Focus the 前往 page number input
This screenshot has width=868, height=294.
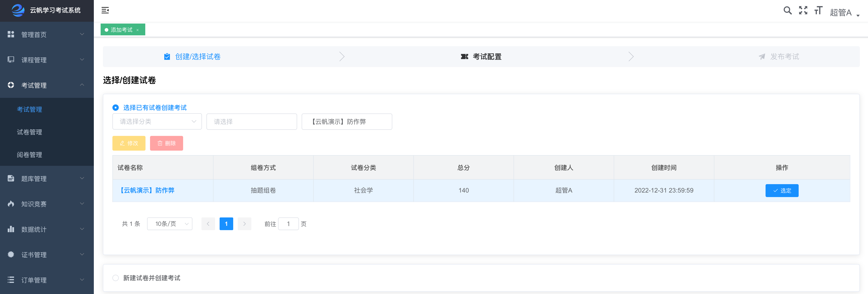pyautogui.click(x=289, y=224)
